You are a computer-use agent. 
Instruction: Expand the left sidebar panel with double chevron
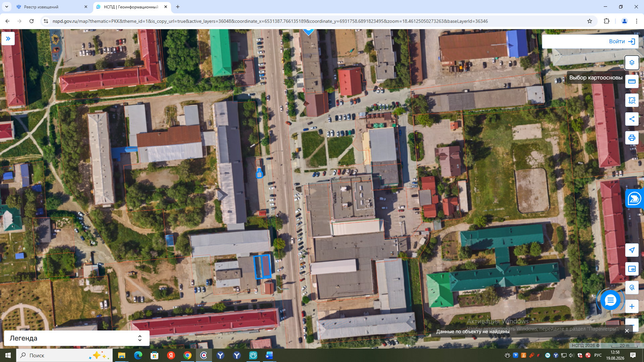pyautogui.click(x=8, y=39)
